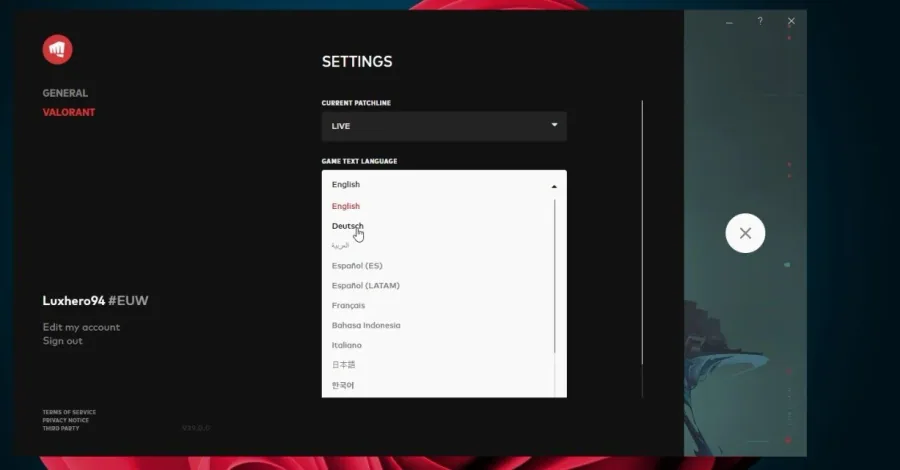
Task: Choose Bahasa Indonesia language option
Action: 366,325
